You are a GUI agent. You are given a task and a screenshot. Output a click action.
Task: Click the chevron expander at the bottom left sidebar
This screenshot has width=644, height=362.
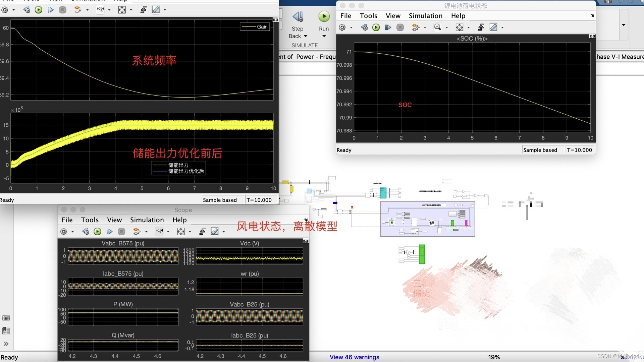click(6, 344)
